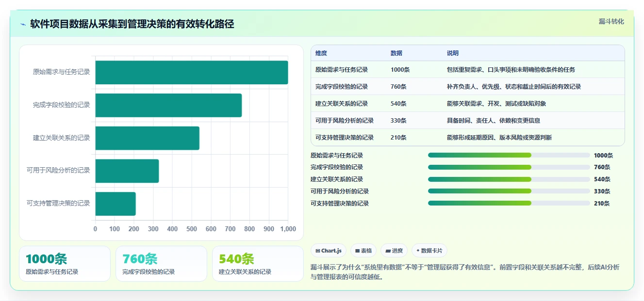Click the chart's y-axis label 可用于风险分析的记录
Screen dimensions: 644x301
(58, 171)
